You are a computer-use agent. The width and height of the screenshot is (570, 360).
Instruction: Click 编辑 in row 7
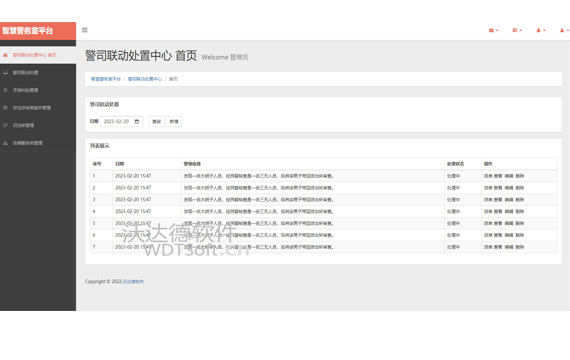point(509,247)
